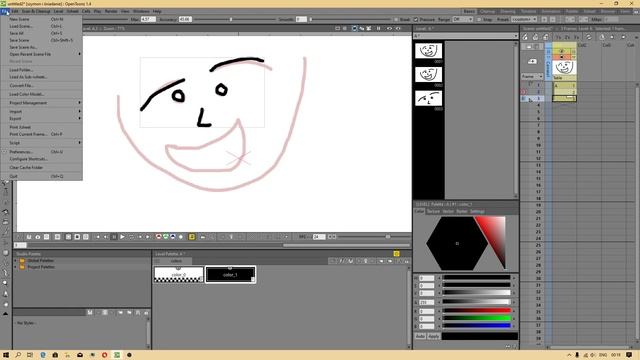Select third frame thumbnail 0003
The height and width of the screenshot is (360, 640).
pyautogui.click(x=428, y=98)
